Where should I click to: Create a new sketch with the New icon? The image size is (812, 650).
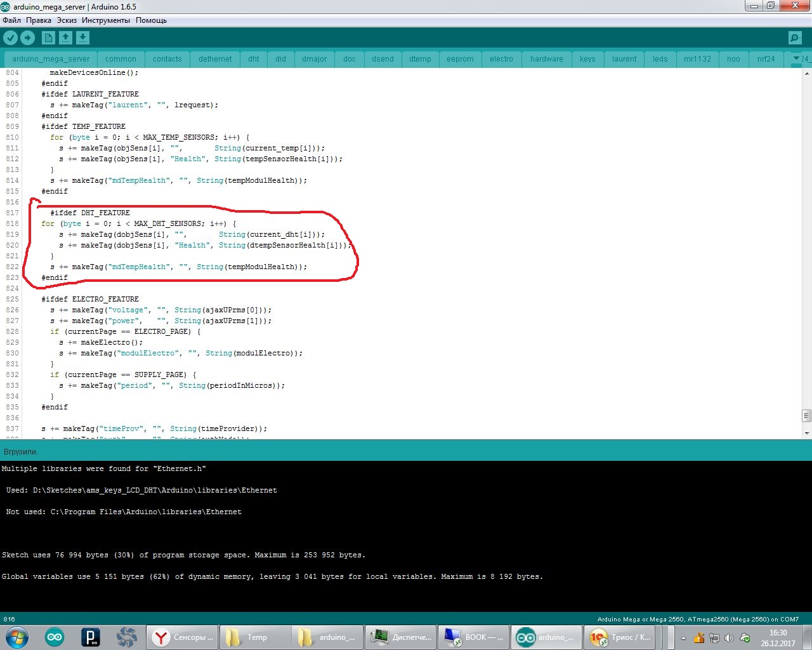coord(48,38)
